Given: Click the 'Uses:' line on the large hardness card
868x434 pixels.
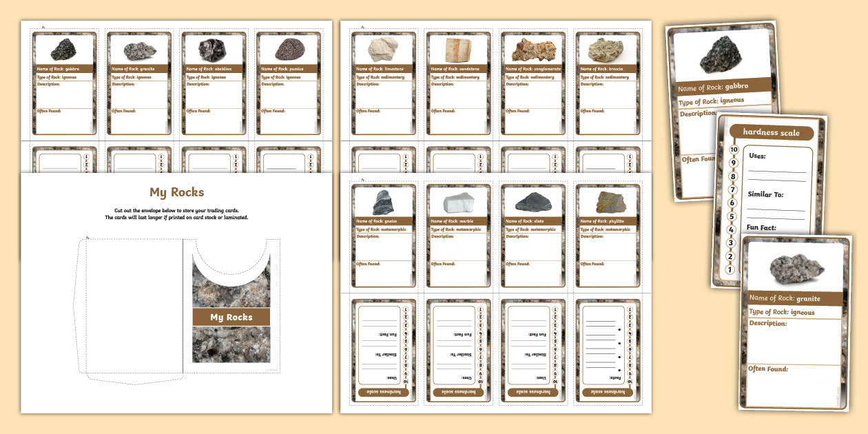Looking at the screenshot, I should (758, 156).
